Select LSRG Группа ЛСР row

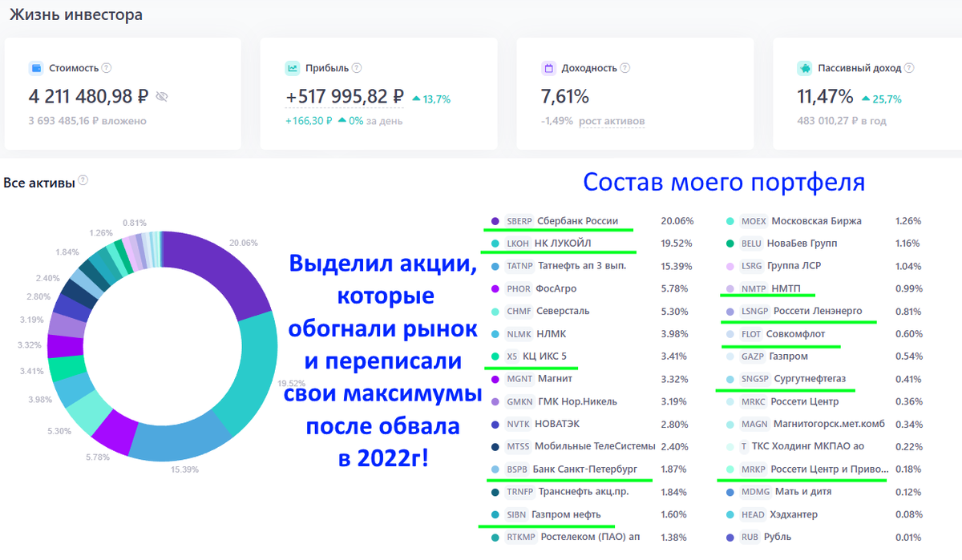824,265
